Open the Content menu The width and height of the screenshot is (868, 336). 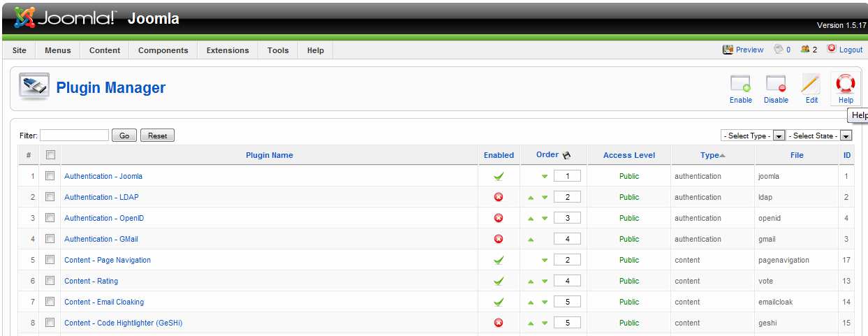tap(105, 50)
